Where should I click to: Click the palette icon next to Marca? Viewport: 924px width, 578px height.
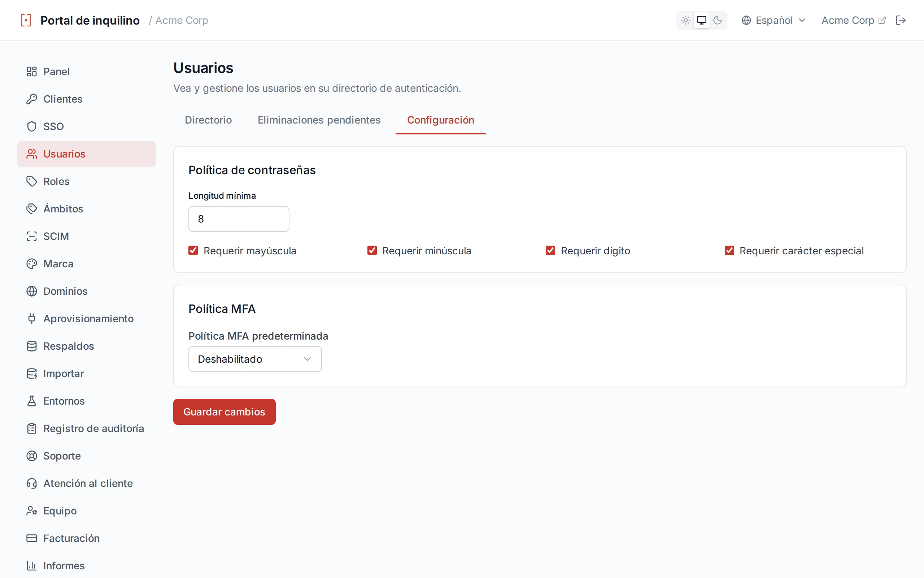(x=32, y=264)
